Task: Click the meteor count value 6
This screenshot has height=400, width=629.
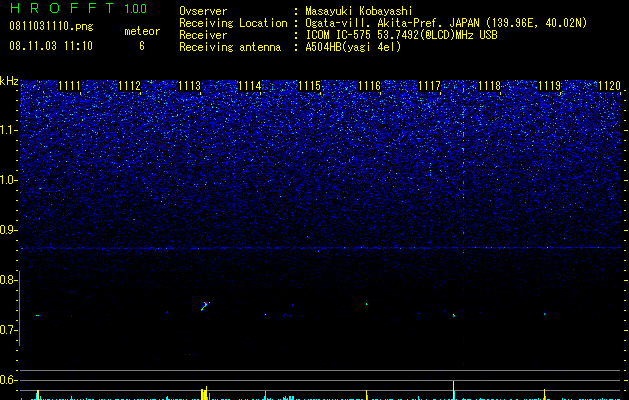Action: point(142,46)
